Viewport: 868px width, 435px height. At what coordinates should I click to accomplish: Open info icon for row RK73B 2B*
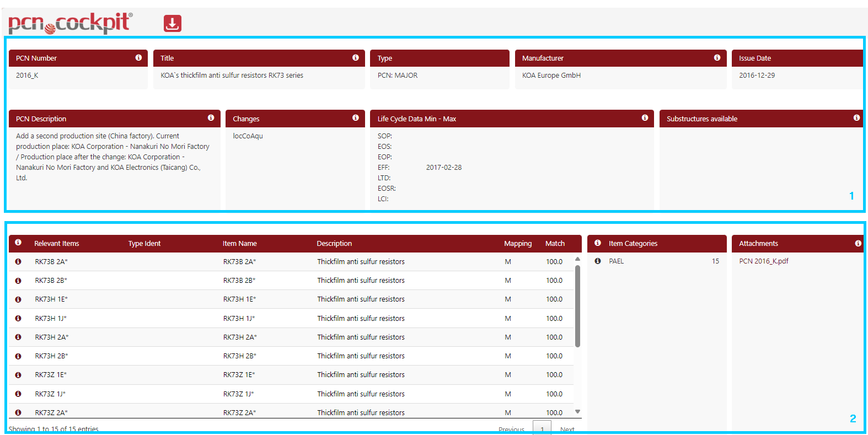click(18, 281)
